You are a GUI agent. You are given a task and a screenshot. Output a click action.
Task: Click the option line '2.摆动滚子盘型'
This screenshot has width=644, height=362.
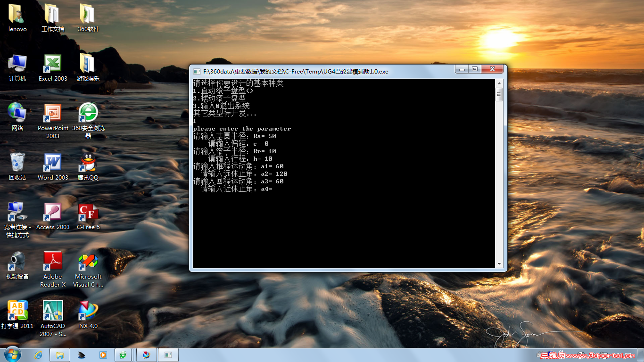click(x=220, y=99)
